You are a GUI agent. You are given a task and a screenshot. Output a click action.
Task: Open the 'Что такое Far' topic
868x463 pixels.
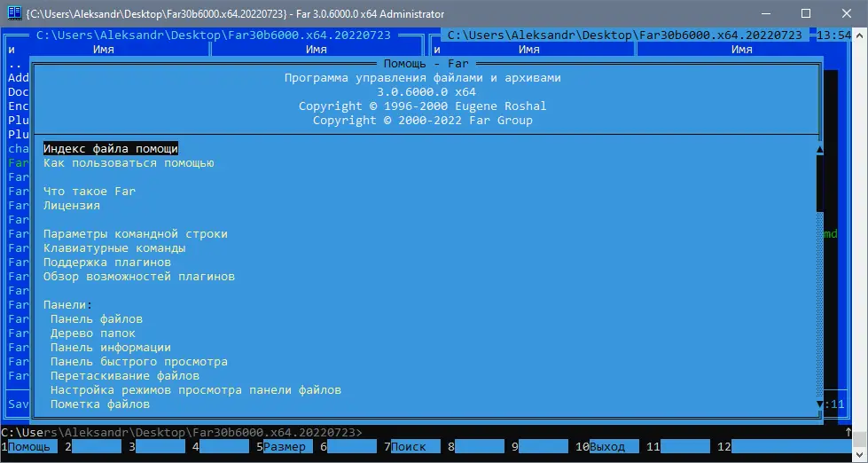(90, 191)
